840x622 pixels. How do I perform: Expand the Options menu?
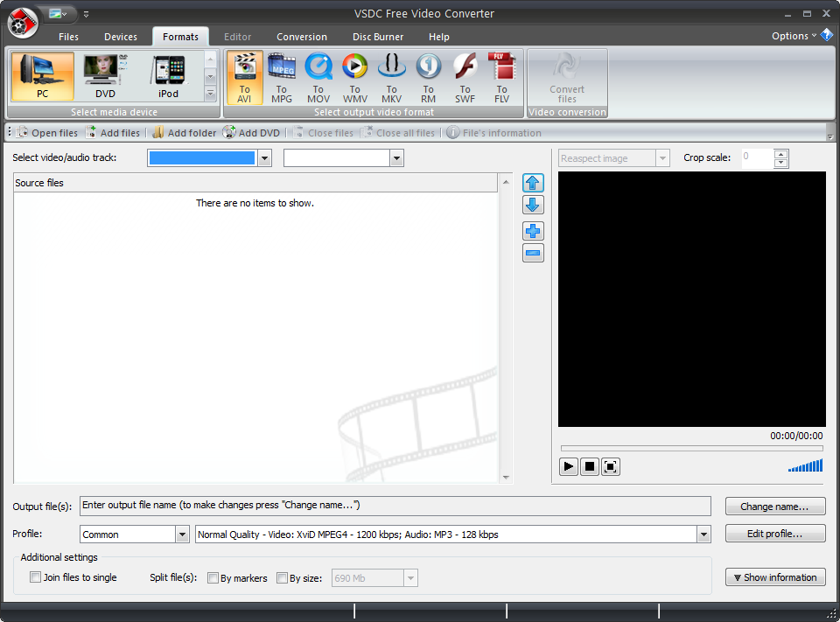click(x=794, y=36)
